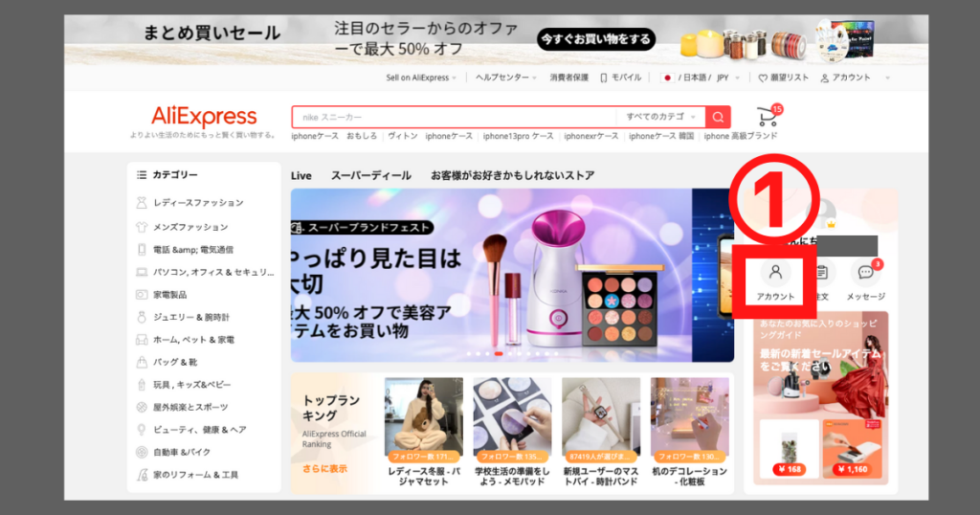The width and height of the screenshot is (980, 515).
Task: Open the messages chat bubble icon
Action: coord(865,273)
